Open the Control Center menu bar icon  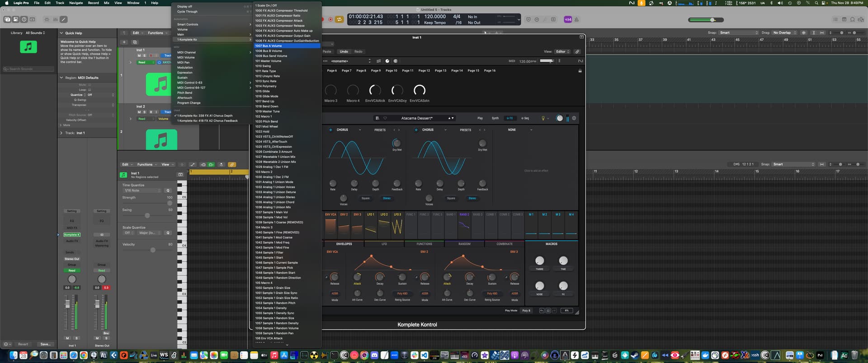coord(824,3)
